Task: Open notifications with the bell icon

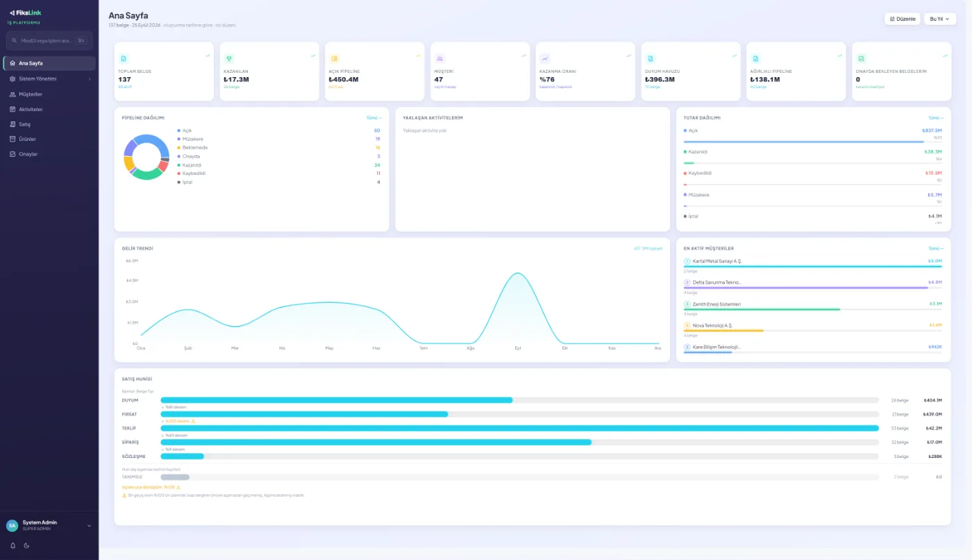Action: [12, 545]
